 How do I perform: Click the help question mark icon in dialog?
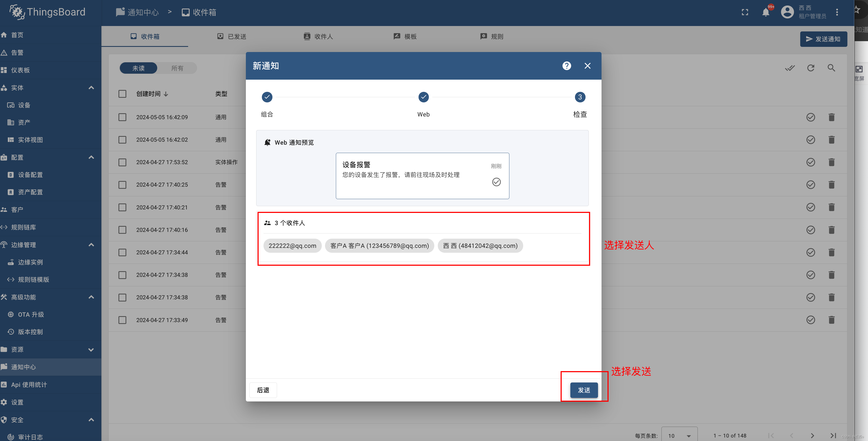click(x=567, y=66)
